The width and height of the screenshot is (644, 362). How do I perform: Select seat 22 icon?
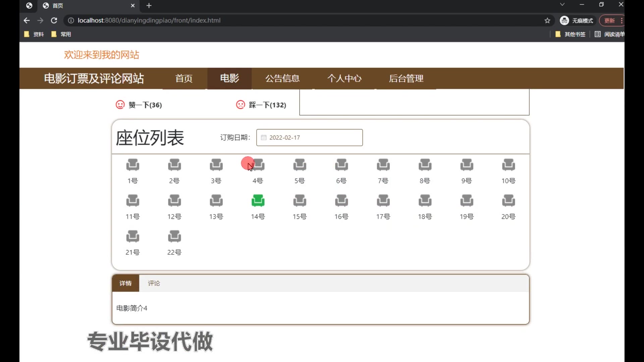pyautogui.click(x=174, y=236)
